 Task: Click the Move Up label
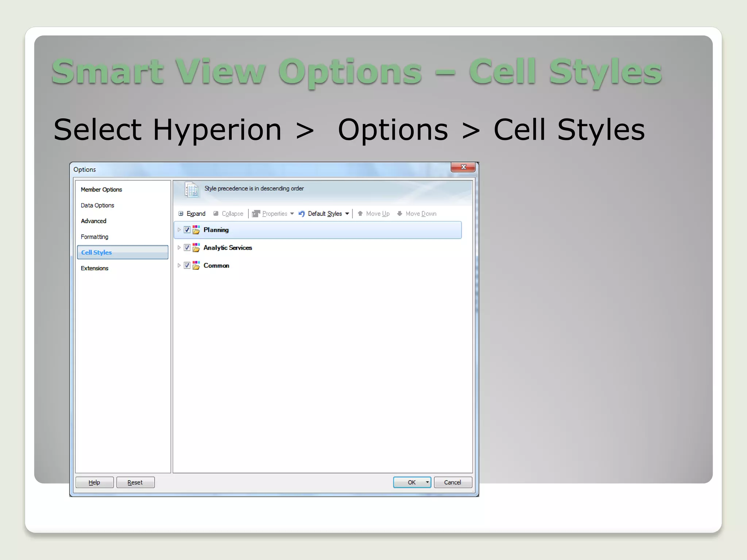pyautogui.click(x=378, y=214)
